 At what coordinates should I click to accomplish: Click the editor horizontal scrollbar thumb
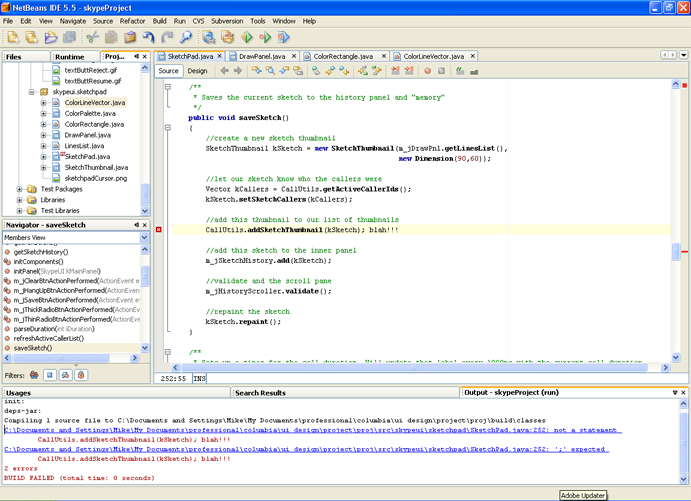(414, 367)
